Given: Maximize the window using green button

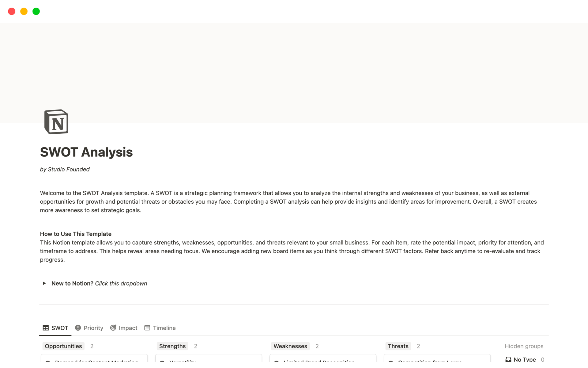Looking at the screenshot, I should [x=36, y=11].
